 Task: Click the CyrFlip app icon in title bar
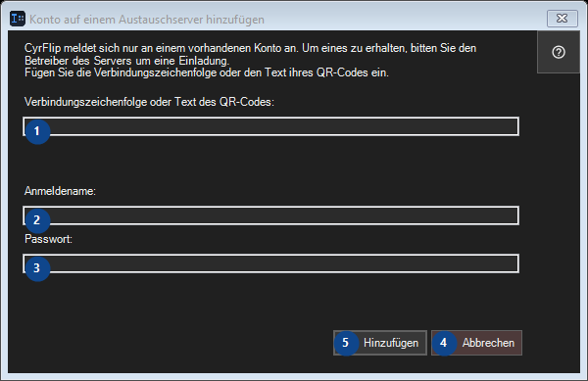tap(18, 19)
